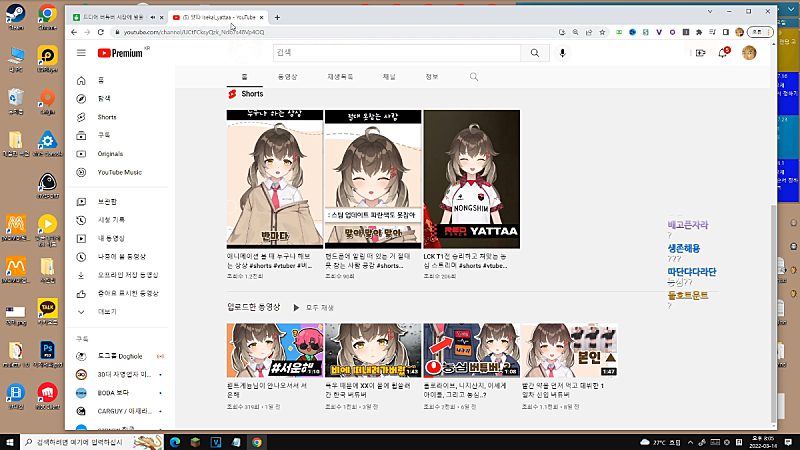Screen dimensions: 800x450
Task: Open the notifications bell
Action: [723, 53]
